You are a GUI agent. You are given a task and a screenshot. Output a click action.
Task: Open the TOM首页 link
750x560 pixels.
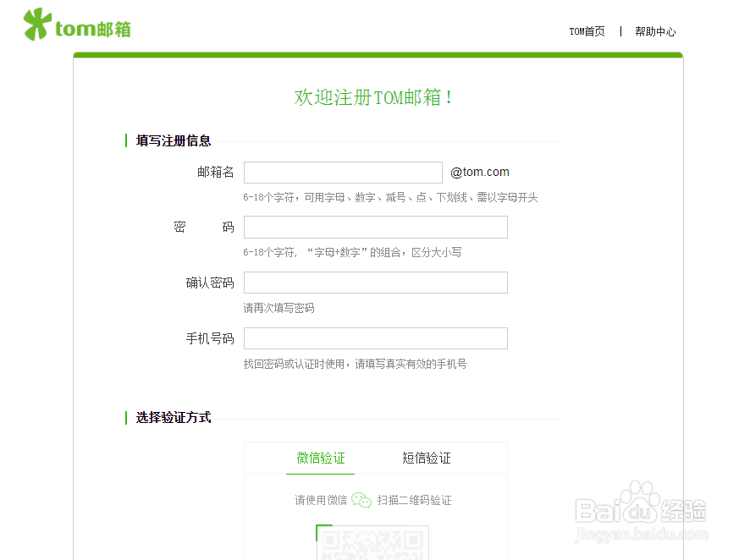click(x=587, y=31)
